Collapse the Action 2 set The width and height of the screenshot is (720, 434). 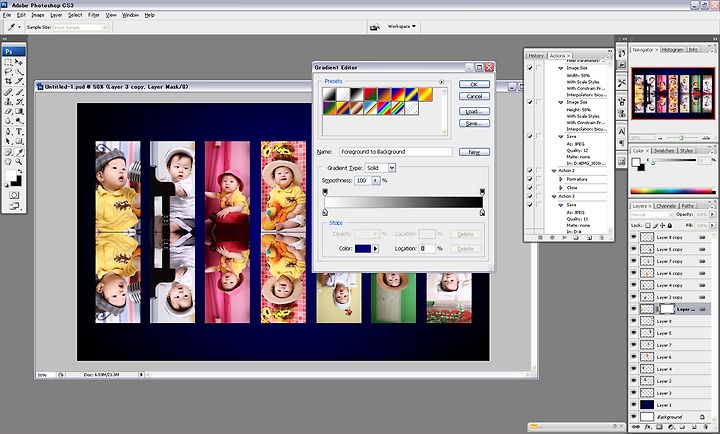pos(554,171)
